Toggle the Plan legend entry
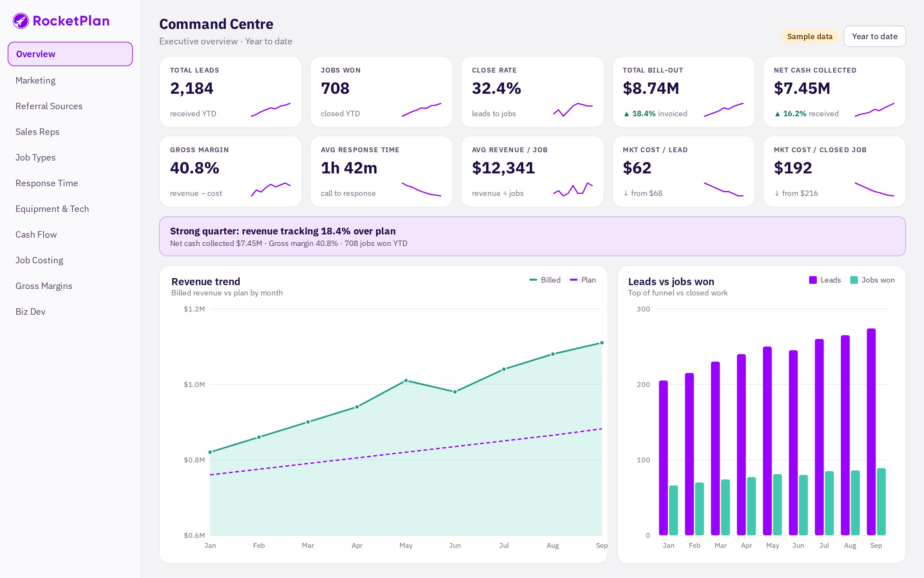The image size is (924, 578). click(583, 280)
